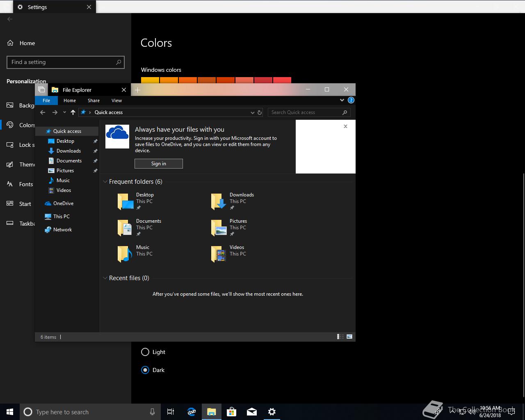Open Start personalization settings
Image resolution: width=525 pixels, height=420 pixels.
click(19, 204)
